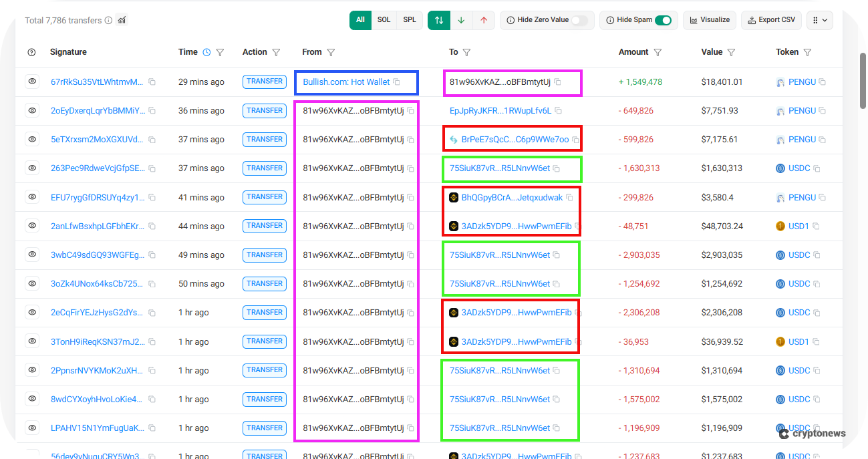Screen dimensions: 868x459
Task: Open the Amount column filter
Action: (x=658, y=51)
